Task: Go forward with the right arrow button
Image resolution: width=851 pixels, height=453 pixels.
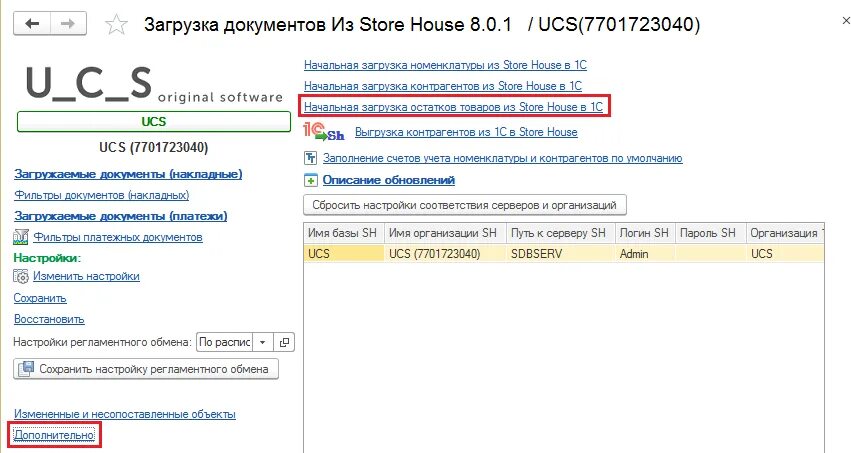Action: (68, 24)
